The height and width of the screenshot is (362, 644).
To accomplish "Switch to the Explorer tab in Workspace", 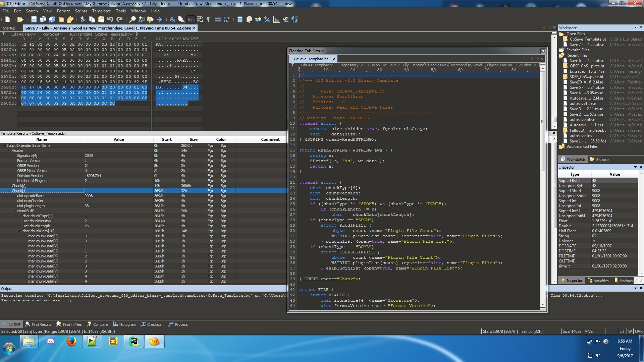I will click(x=600, y=159).
